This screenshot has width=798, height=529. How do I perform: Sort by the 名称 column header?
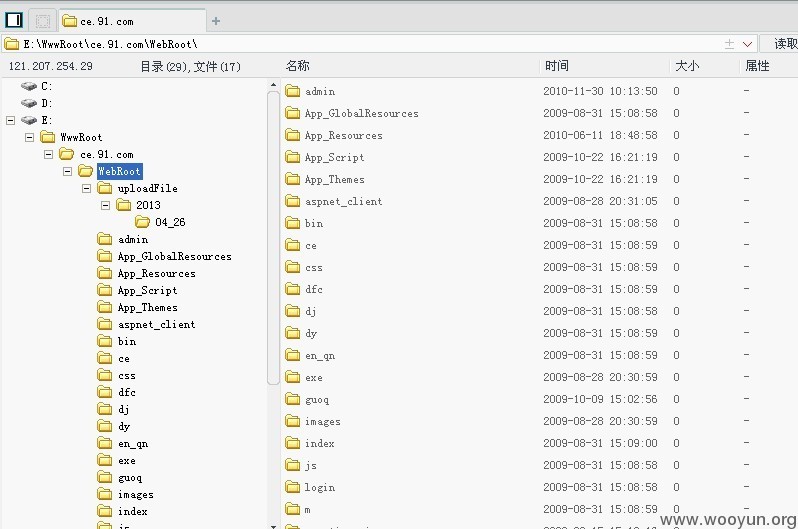click(x=297, y=66)
